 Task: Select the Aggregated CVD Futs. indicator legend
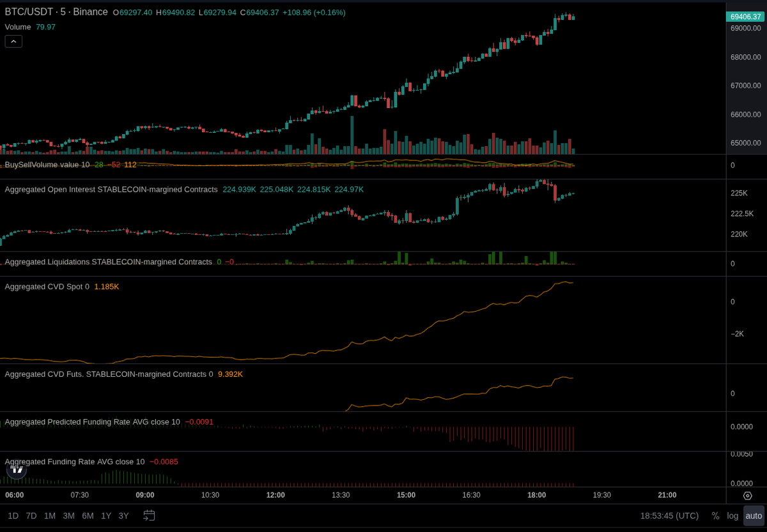coord(109,374)
